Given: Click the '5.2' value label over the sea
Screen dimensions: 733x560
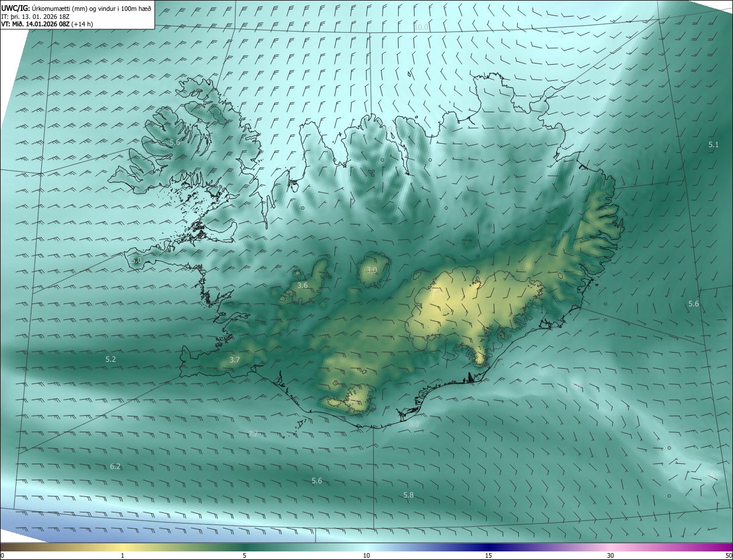Looking at the screenshot, I should (x=111, y=359).
